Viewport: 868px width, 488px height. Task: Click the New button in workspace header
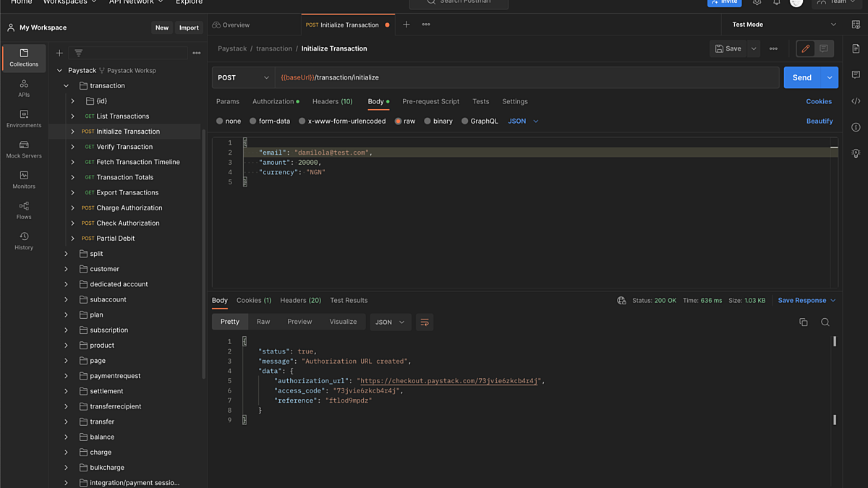[x=162, y=27]
